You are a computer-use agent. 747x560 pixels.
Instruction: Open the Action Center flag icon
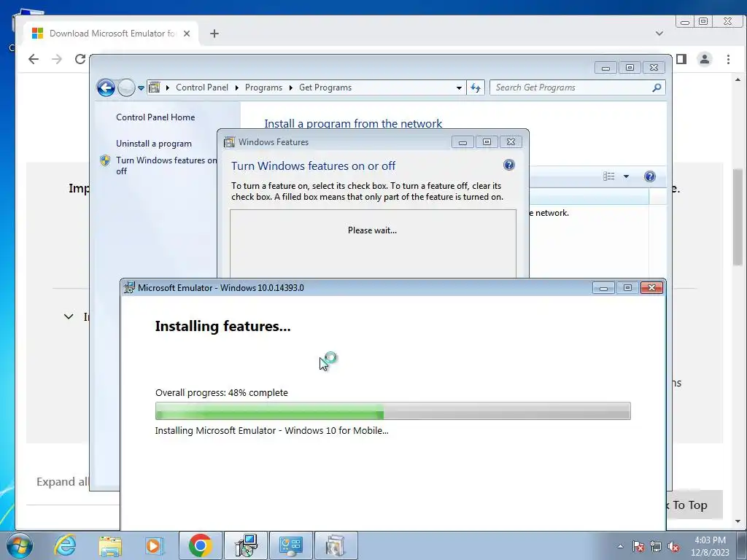(x=638, y=547)
